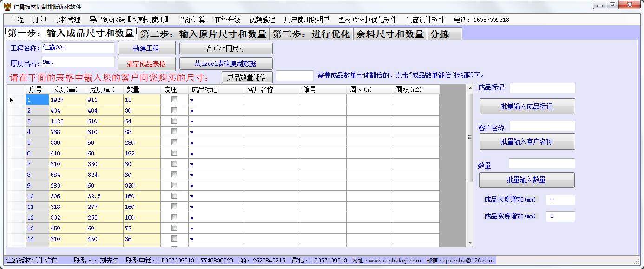Click the 成品宽度增加(mm) field
The image size is (644, 269).
click(560, 216)
